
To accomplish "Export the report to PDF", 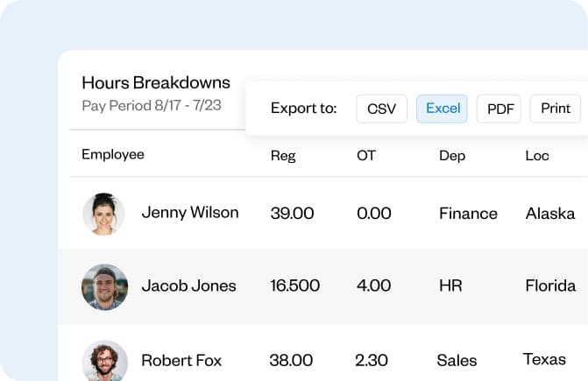I will (x=499, y=109).
